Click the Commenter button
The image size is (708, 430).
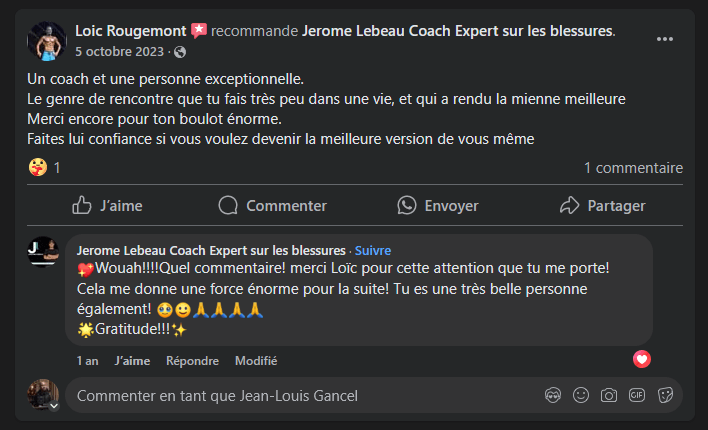tap(272, 206)
